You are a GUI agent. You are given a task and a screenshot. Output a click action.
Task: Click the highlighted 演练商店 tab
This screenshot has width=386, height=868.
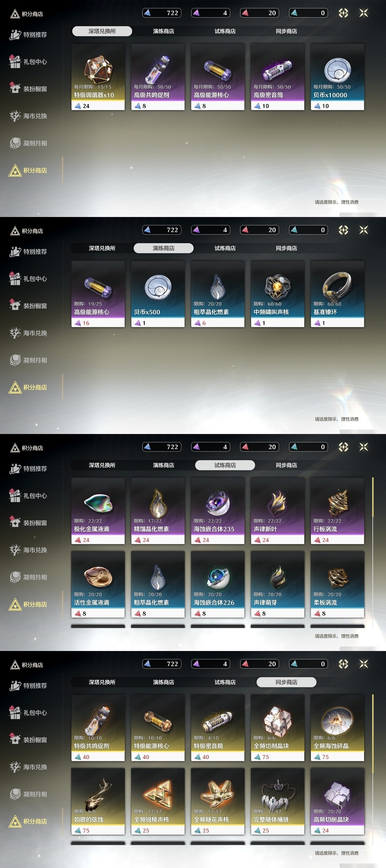pyautogui.click(x=163, y=248)
